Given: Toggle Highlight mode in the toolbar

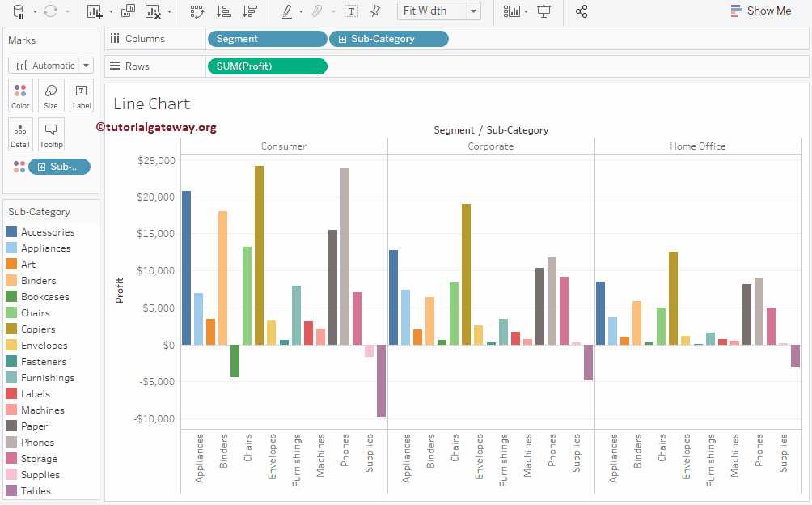Looking at the screenshot, I should coord(289,12).
